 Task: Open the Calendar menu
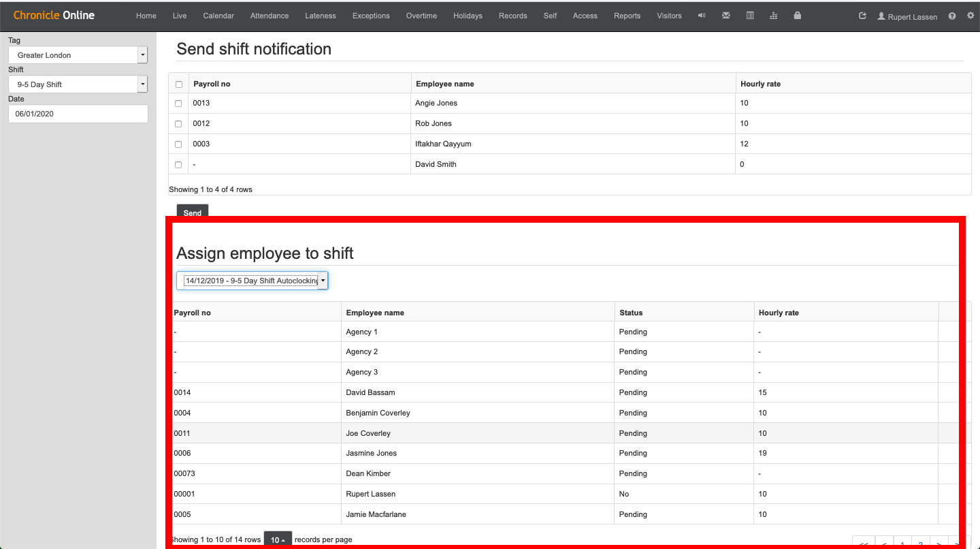click(x=218, y=16)
